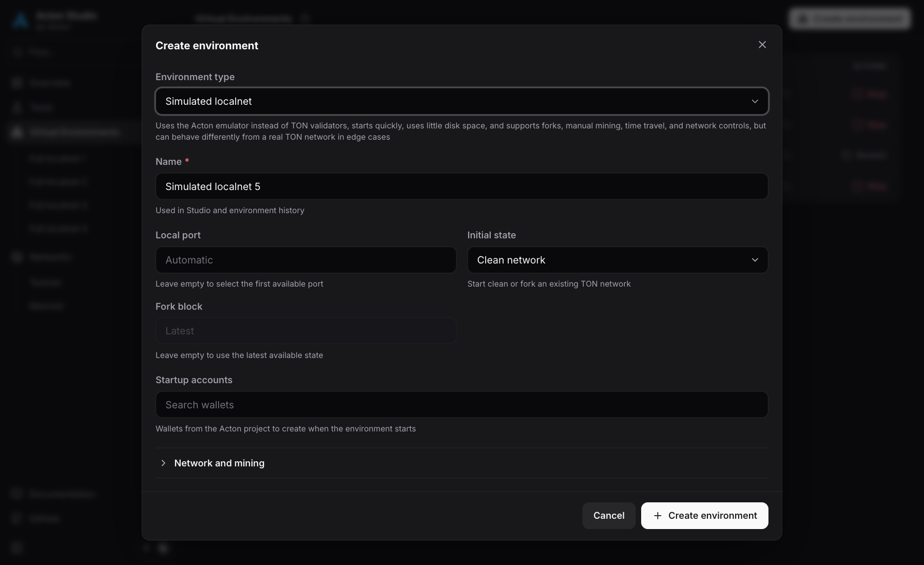Click the Create environment dialog title
The height and width of the screenshot is (565, 924).
tap(207, 45)
